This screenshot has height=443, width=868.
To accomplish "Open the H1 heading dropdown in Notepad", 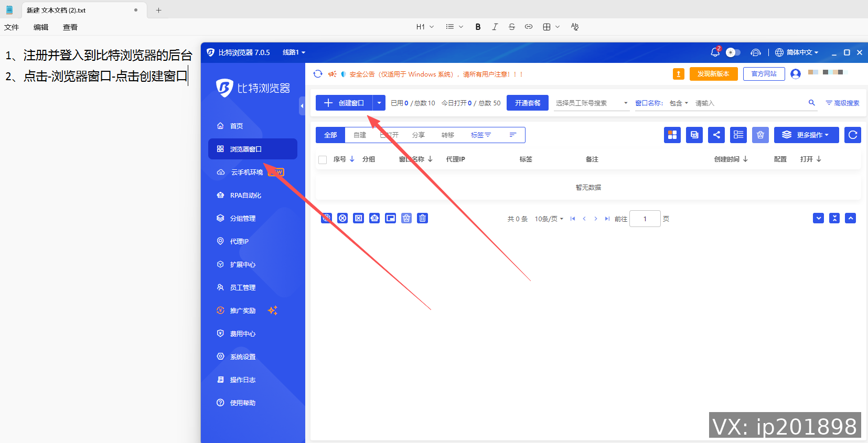I will (425, 27).
